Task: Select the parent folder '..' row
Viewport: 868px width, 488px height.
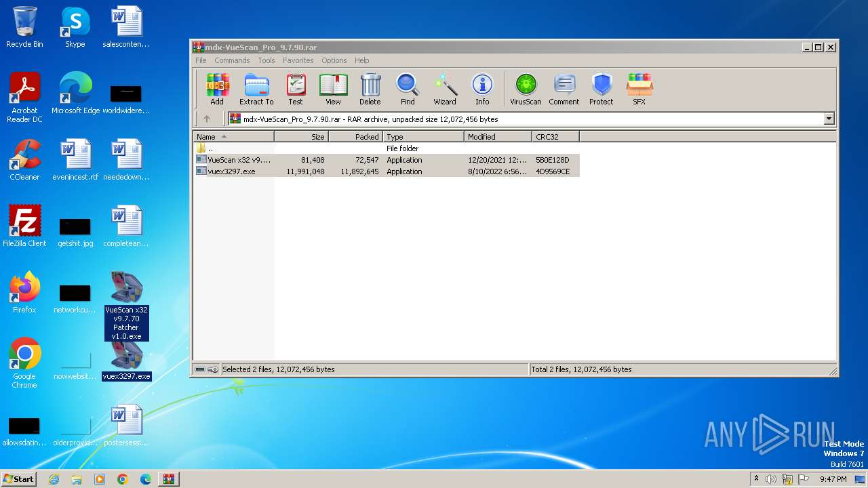Action: (x=387, y=148)
